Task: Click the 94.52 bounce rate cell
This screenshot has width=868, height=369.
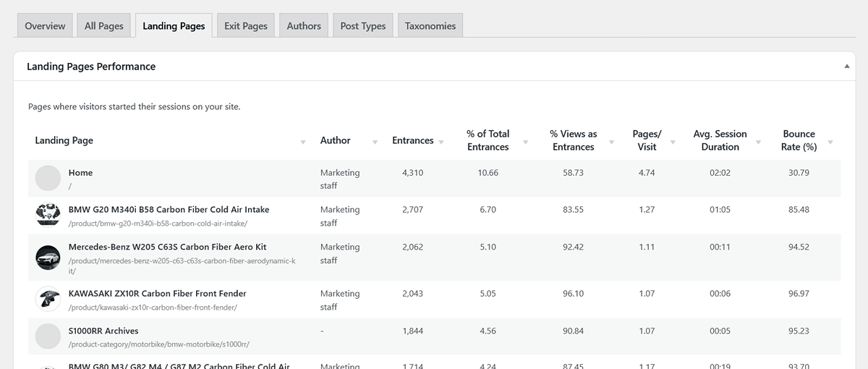Action: point(799,247)
